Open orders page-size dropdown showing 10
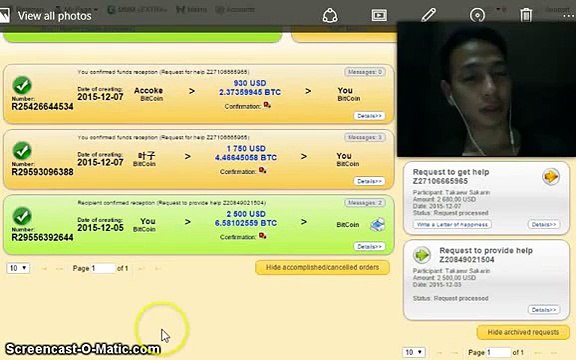The height and width of the screenshot is (360, 576). [x=18, y=268]
